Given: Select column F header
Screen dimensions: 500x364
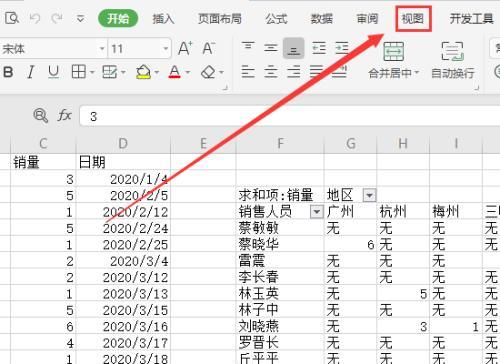Looking at the screenshot, I should click(x=280, y=144).
